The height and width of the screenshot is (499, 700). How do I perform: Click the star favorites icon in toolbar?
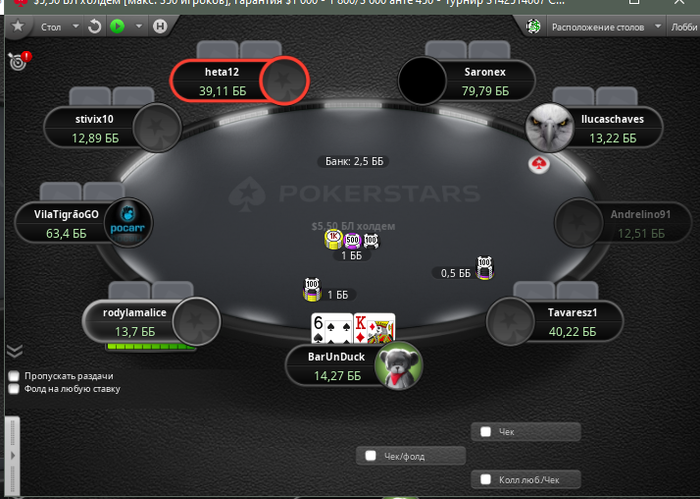[x=18, y=26]
